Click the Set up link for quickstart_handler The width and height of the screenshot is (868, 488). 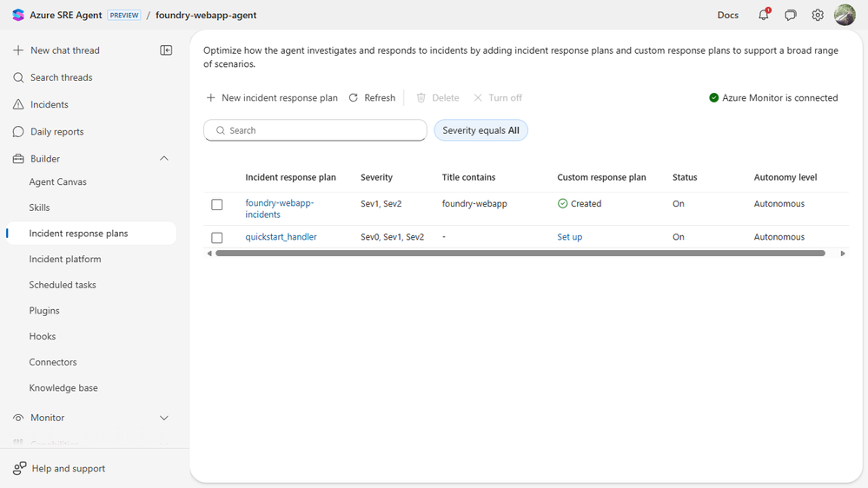pos(570,237)
